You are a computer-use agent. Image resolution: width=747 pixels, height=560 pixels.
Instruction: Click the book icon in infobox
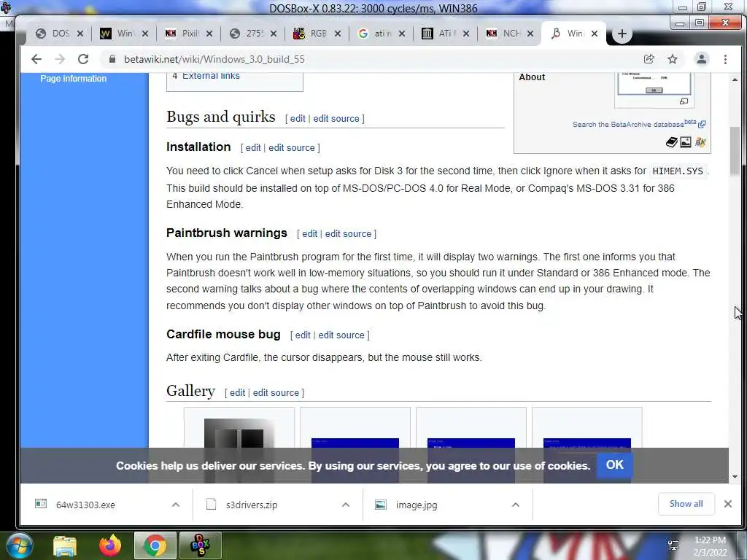point(672,142)
